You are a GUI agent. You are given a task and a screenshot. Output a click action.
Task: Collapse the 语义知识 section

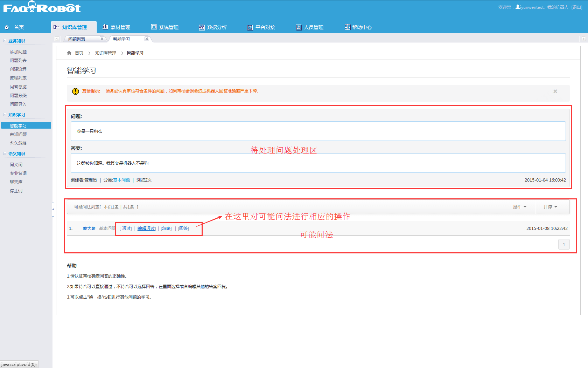(5, 154)
